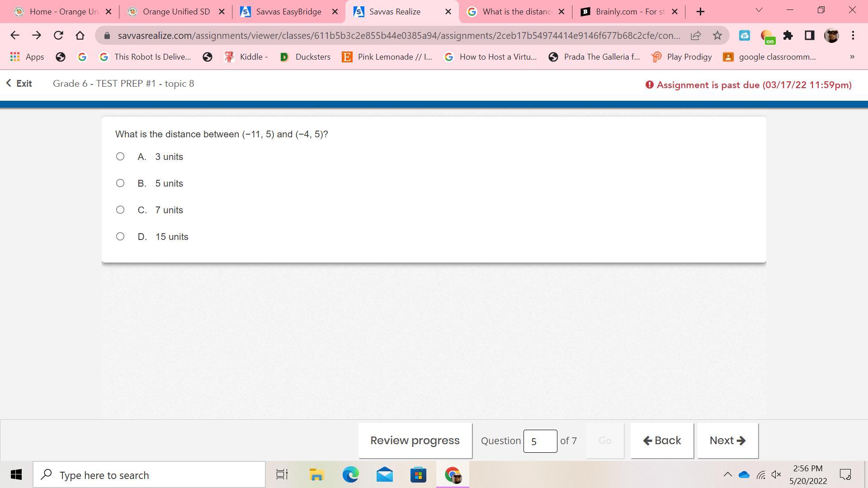
Task: Exit the assignment
Action: point(19,84)
